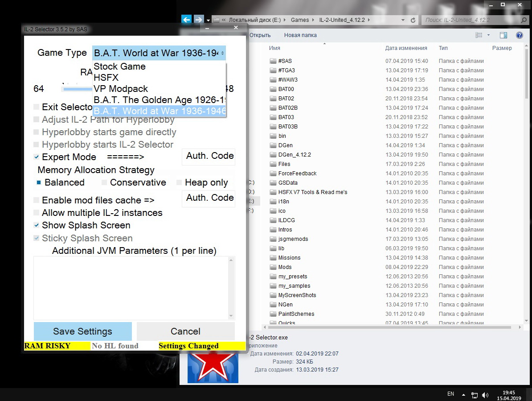Select the Mods folder icon

273,267
